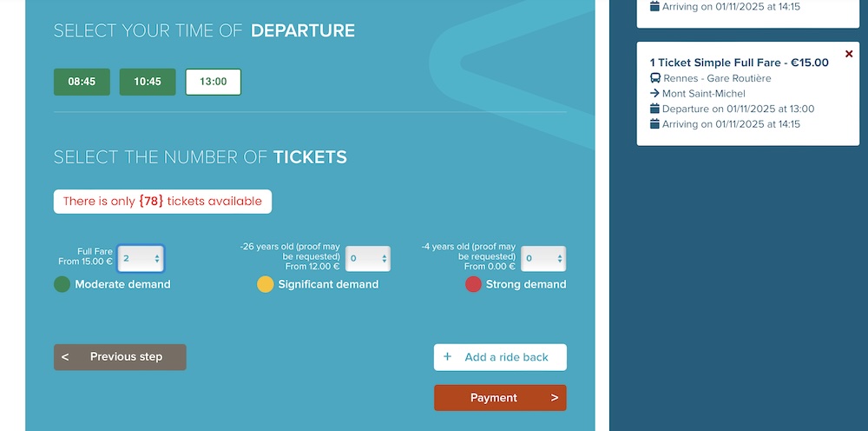Click the Add a ride back button
This screenshot has height=431, width=868.
coord(501,357)
